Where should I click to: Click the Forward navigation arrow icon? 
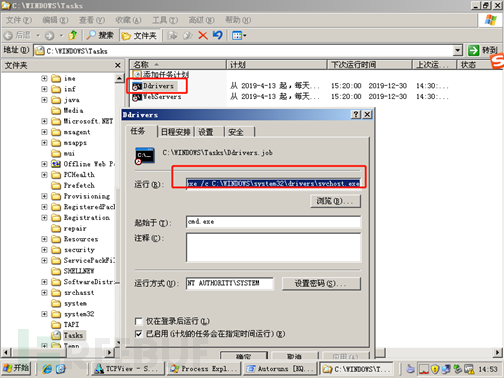(50, 35)
